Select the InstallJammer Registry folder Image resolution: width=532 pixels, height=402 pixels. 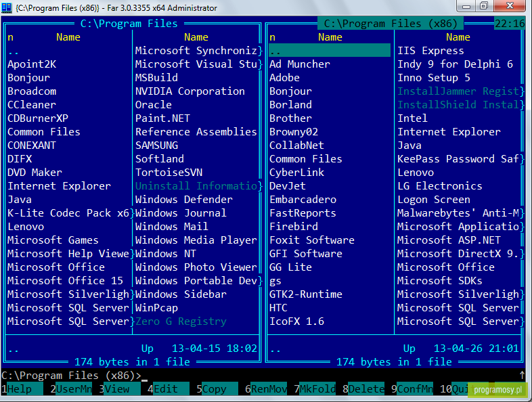point(458,91)
